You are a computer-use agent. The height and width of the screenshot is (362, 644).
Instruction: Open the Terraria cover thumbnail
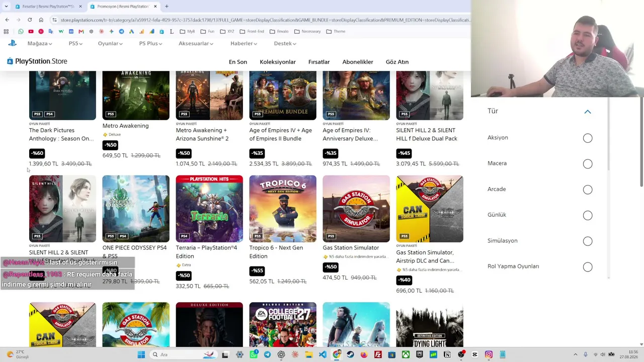209,209
